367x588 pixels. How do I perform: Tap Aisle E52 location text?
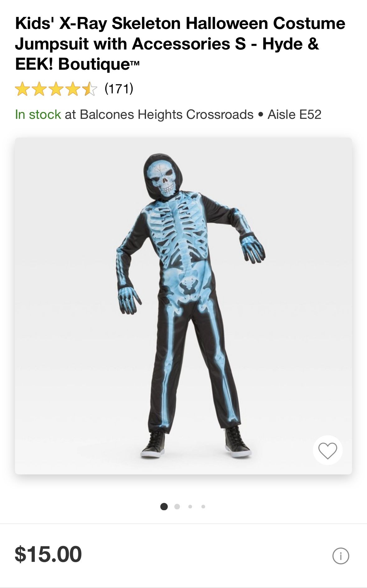tap(294, 114)
